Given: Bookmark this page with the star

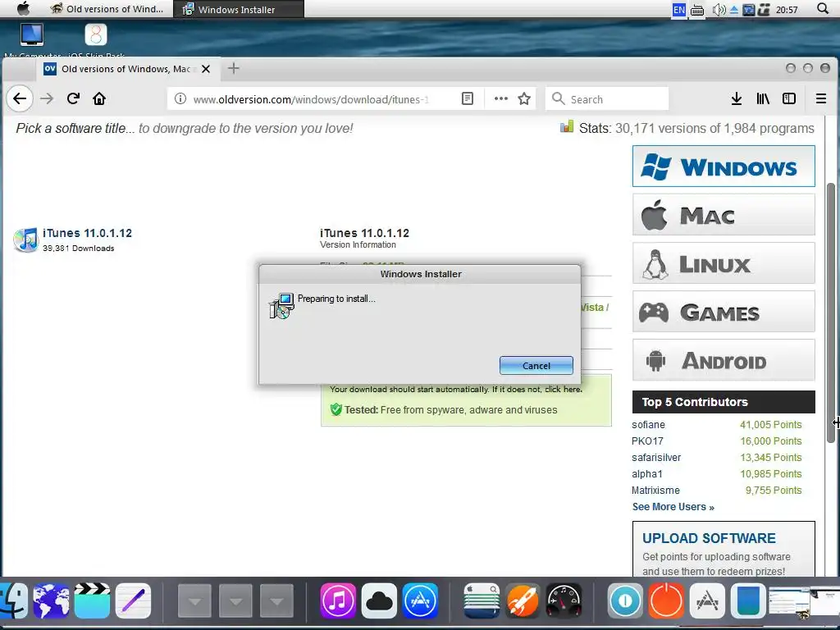Looking at the screenshot, I should 524,98.
